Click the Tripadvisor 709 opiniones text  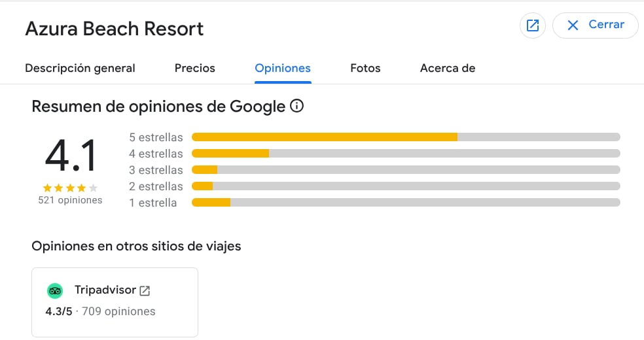[x=118, y=311]
